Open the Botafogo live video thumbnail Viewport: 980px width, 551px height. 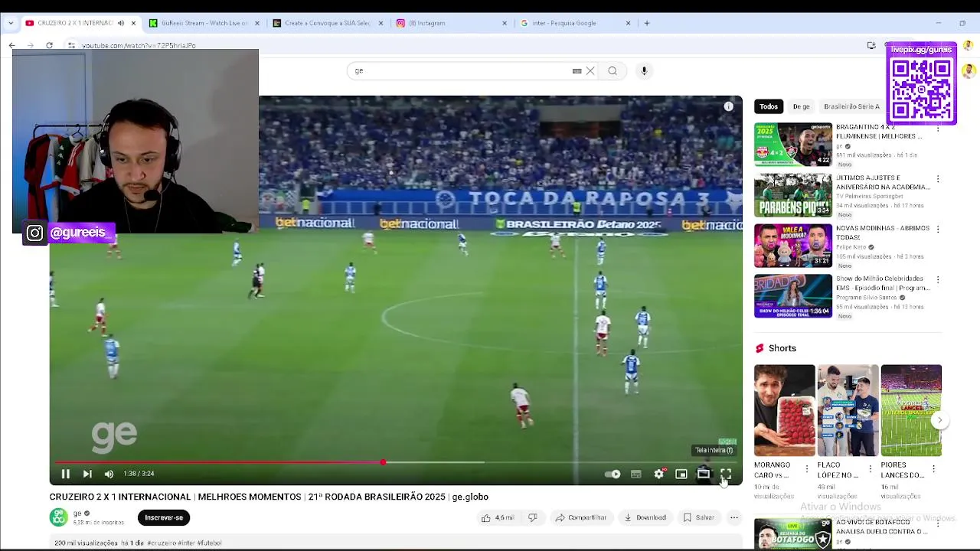[x=792, y=534]
